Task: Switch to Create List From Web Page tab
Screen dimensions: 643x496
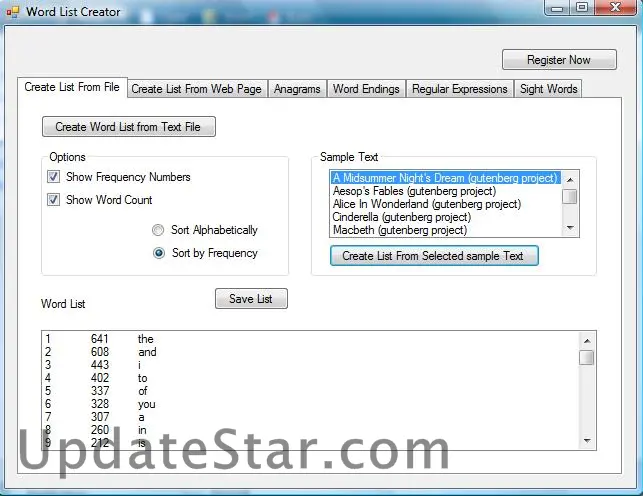Action: tap(196, 89)
